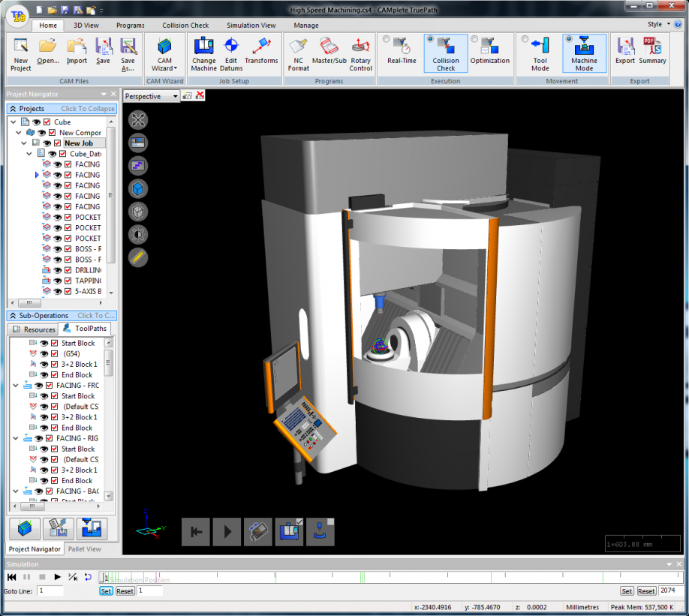Click the simulation panel play button
The image size is (689, 616).
tap(57, 577)
